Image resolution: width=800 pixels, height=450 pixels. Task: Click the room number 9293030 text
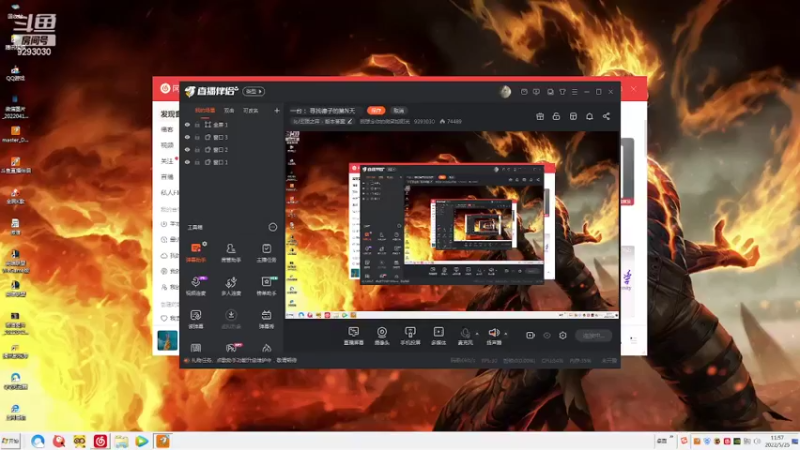pos(424,121)
